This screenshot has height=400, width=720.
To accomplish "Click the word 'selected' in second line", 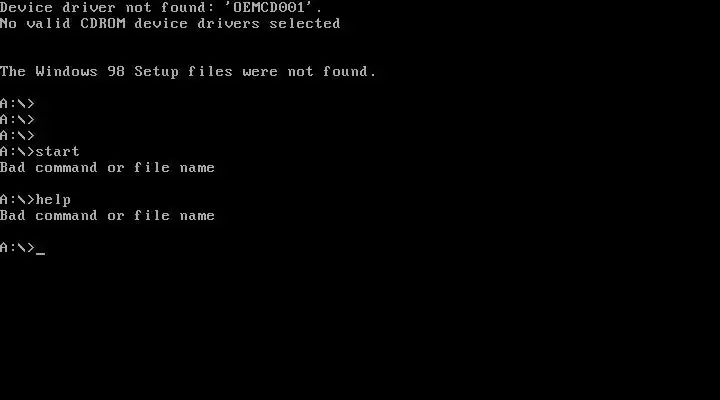I will (x=304, y=23).
